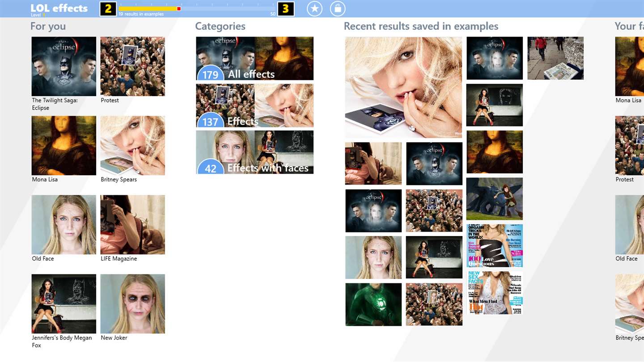Viewport: 644px width, 362px height.
Task: Open the large Britney Spears recent result
Action: 403,87
